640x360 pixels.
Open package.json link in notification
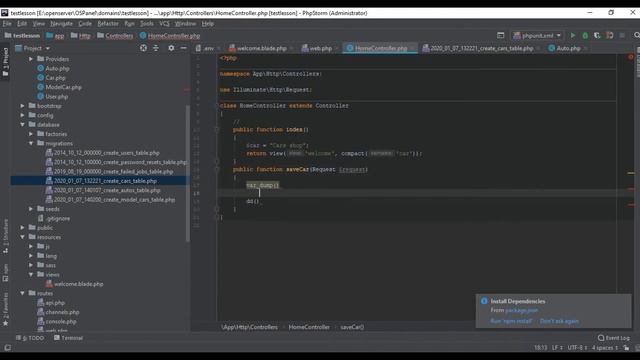521,311
